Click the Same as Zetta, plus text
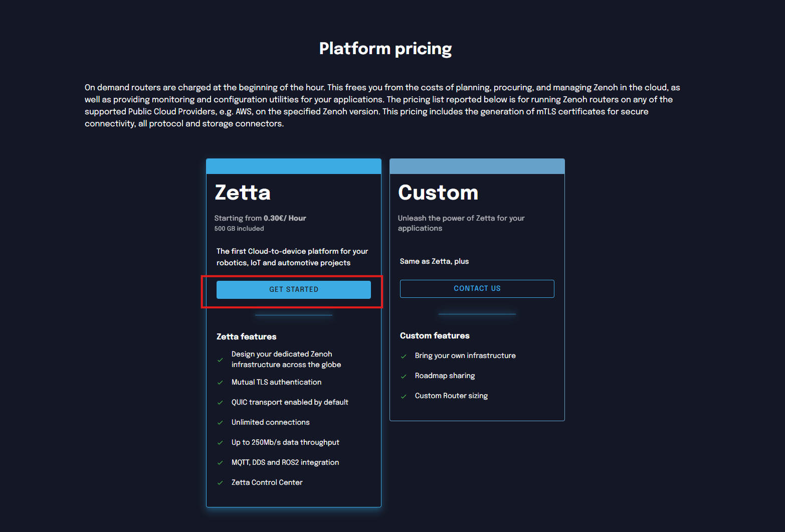Image resolution: width=785 pixels, height=532 pixels. coord(434,261)
